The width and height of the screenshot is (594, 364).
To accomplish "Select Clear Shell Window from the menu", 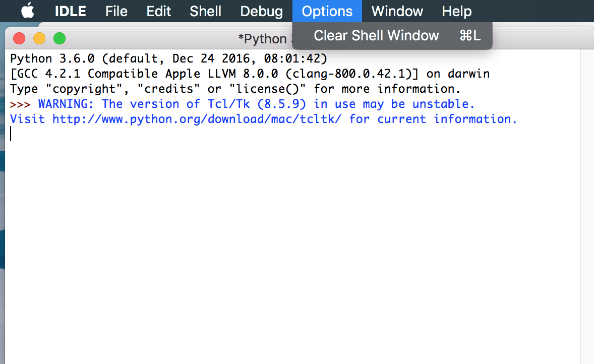I will [376, 35].
